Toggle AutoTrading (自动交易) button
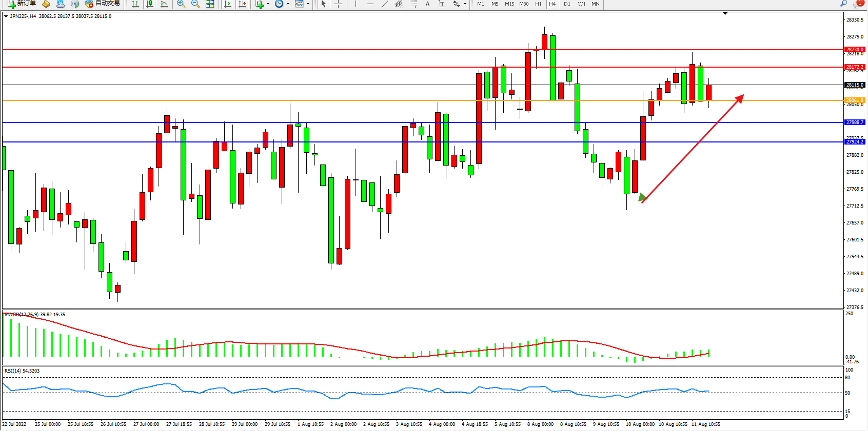Screen dimensions: 868x431 [x=103, y=4]
